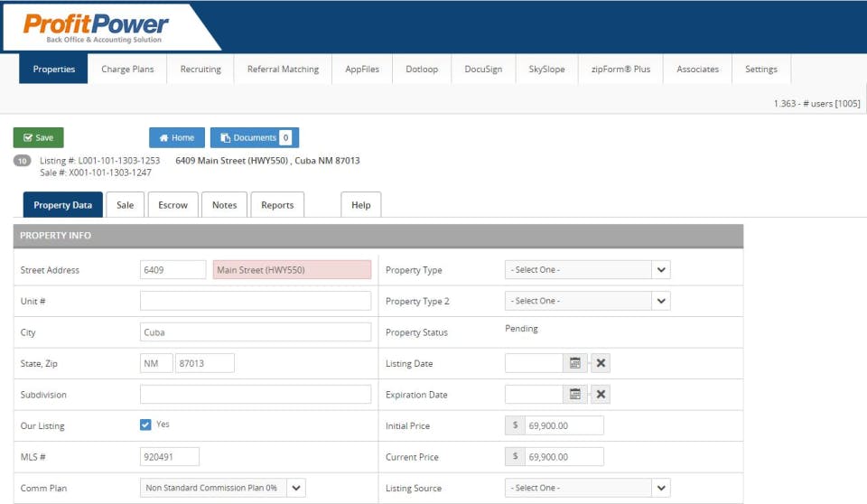Open the Listing Source dropdown
This screenshot has width=867, height=504.
[587, 488]
